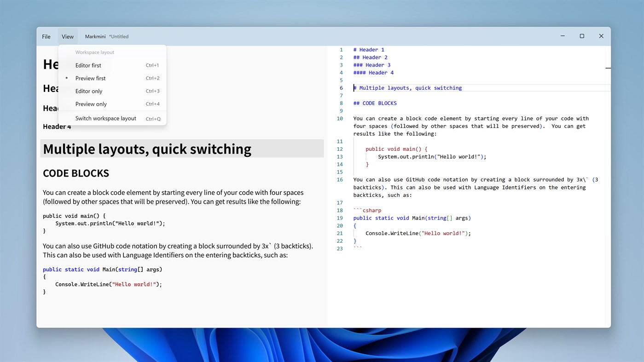Click the editor's vertical scrollbar track

pyautogui.click(x=608, y=187)
